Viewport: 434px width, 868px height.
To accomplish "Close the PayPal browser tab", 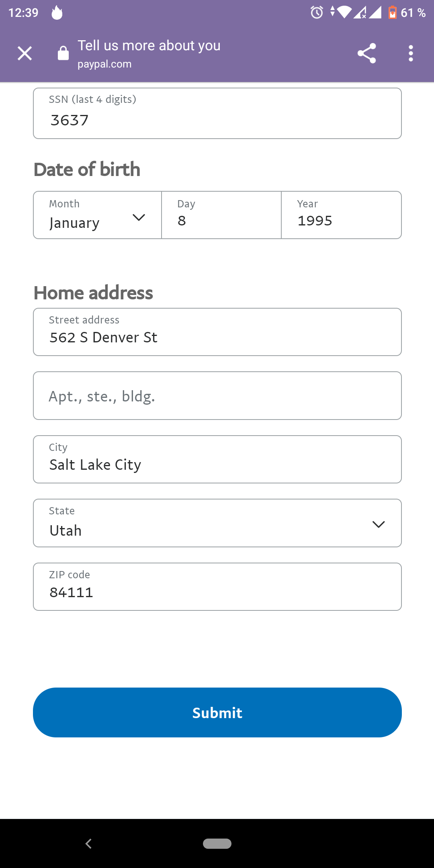I will coord(25,53).
